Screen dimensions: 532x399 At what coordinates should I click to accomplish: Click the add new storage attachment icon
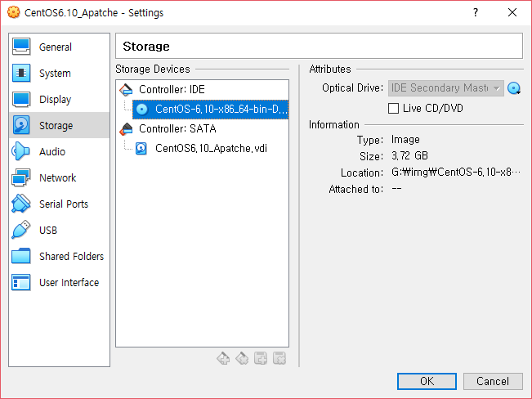(261, 358)
